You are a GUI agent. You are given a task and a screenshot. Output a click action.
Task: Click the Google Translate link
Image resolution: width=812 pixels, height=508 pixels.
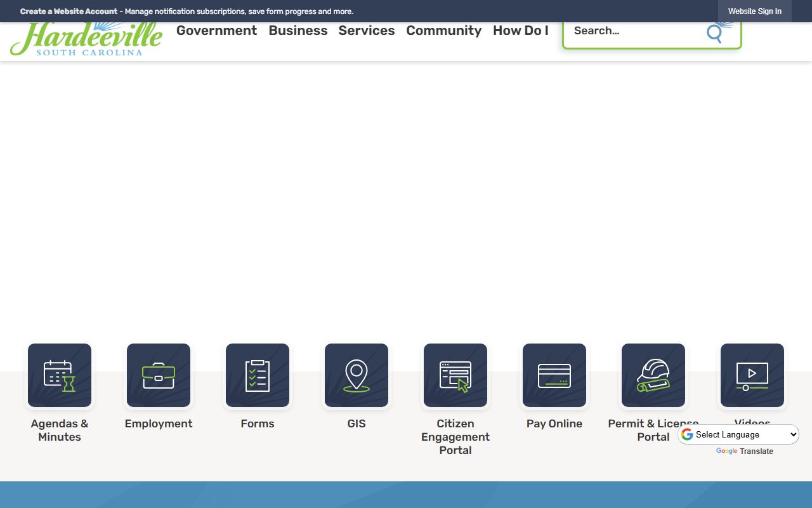[745, 451]
